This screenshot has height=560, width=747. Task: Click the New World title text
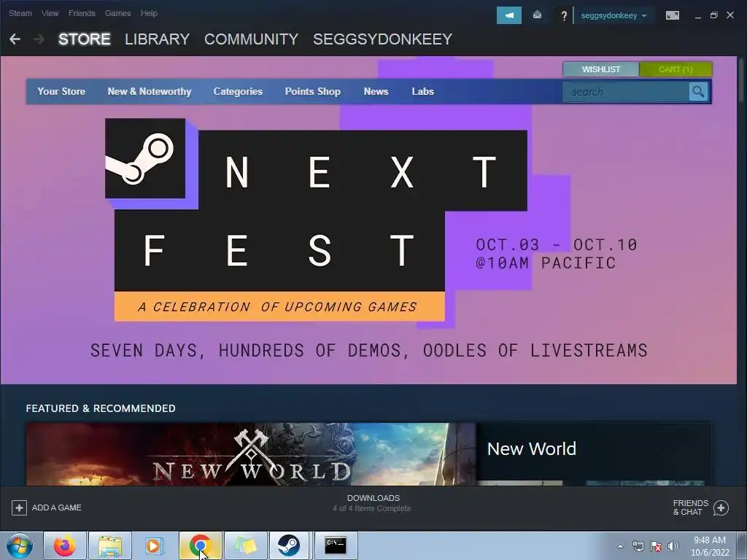[x=532, y=448]
